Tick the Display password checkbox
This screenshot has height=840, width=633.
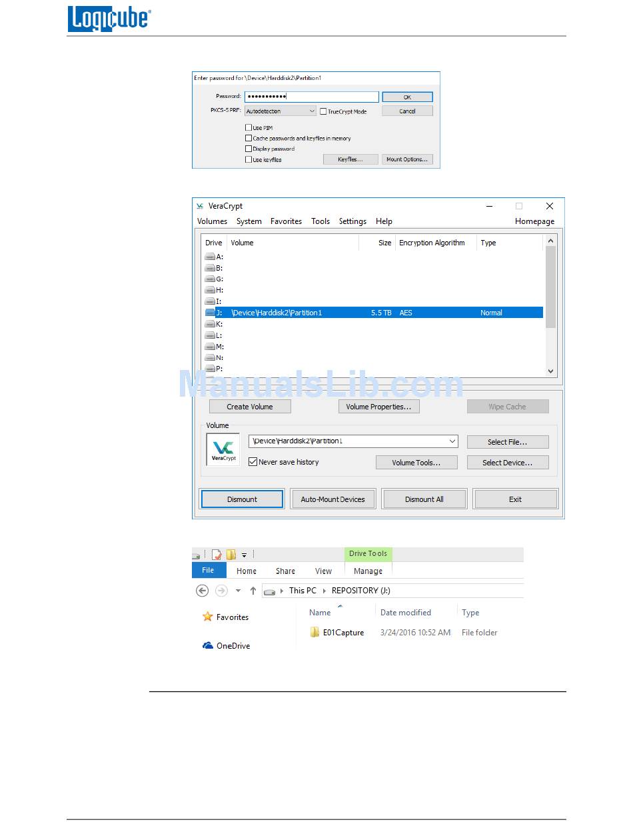point(249,149)
